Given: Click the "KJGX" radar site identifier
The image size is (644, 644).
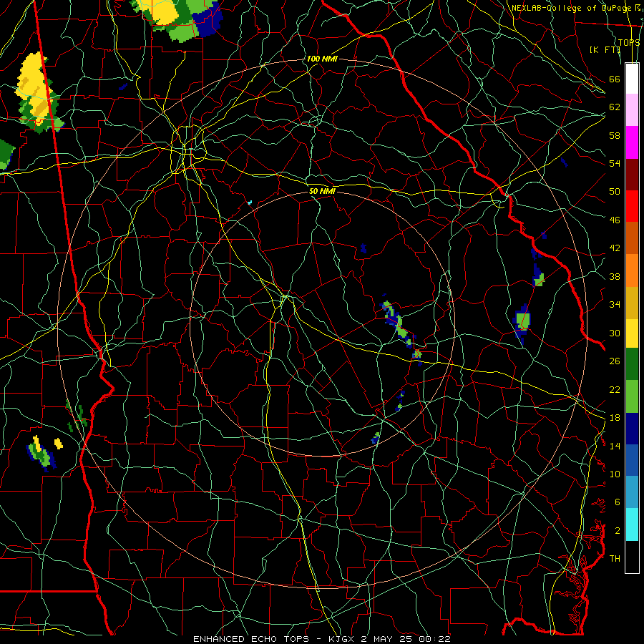Looking at the screenshot, I should point(343,639).
